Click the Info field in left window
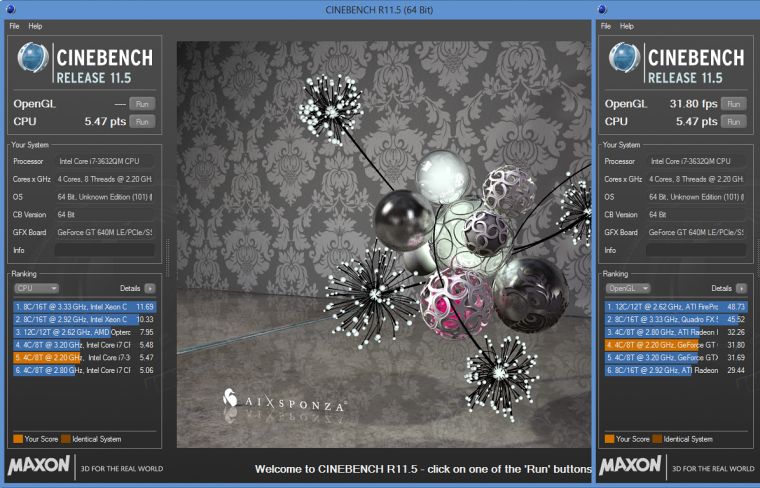 [105, 250]
